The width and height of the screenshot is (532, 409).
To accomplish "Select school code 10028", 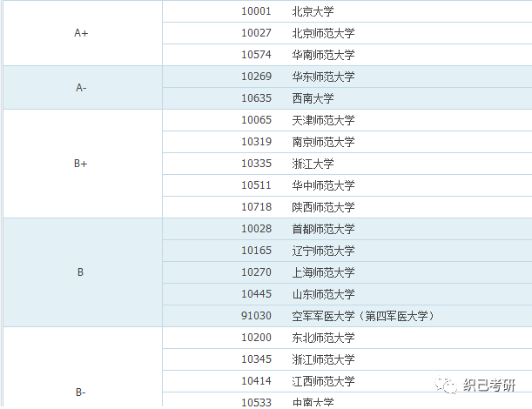I will tap(256, 229).
